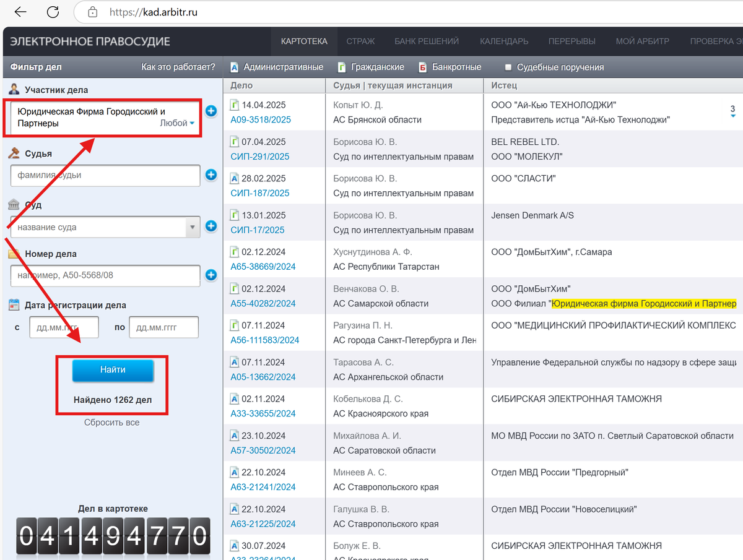Click the Административные filter icon
The width and height of the screenshot is (743, 560).
(235, 67)
